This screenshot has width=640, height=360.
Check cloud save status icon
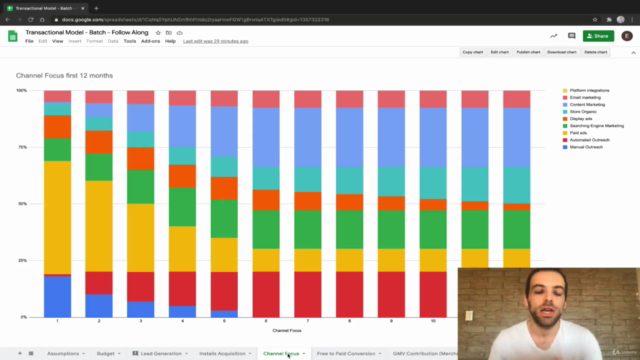coord(180,33)
